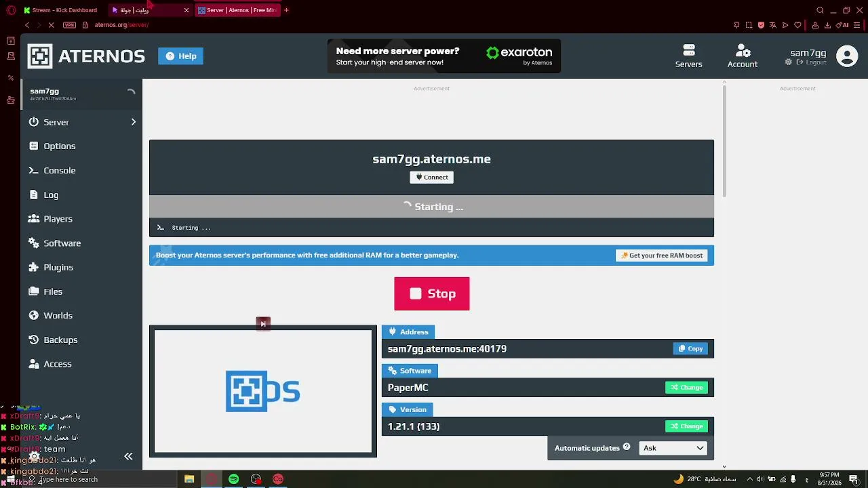Copy the server address sam7gg.aternos.me:40179
This screenshot has height=488, width=868.
[690, 348]
